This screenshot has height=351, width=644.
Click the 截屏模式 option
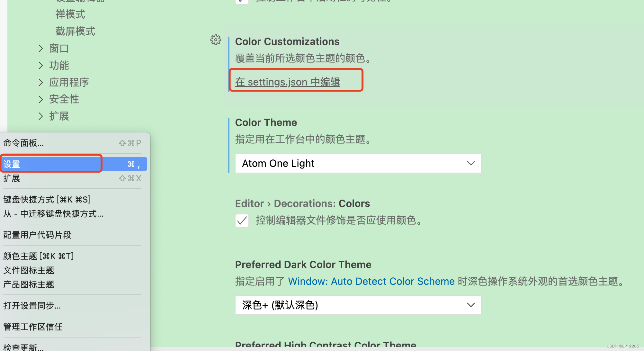tap(75, 31)
